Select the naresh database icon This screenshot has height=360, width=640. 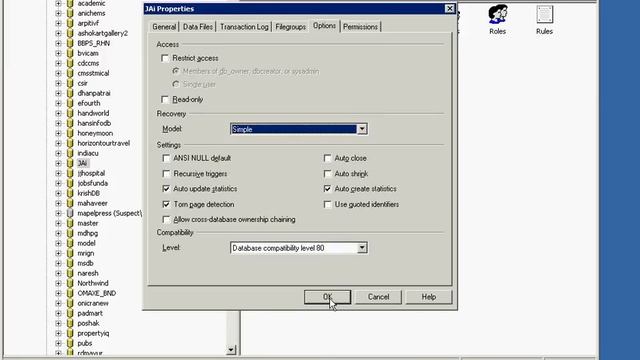coord(70,273)
